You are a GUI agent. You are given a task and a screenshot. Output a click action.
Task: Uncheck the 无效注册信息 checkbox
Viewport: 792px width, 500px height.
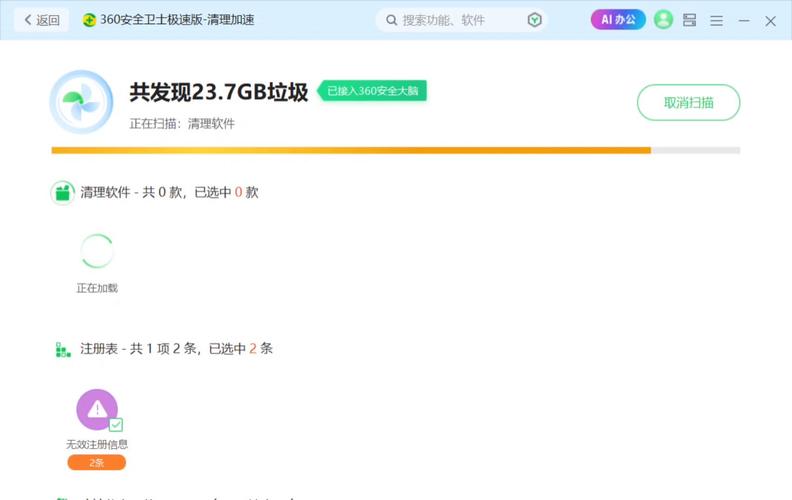coord(116,425)
